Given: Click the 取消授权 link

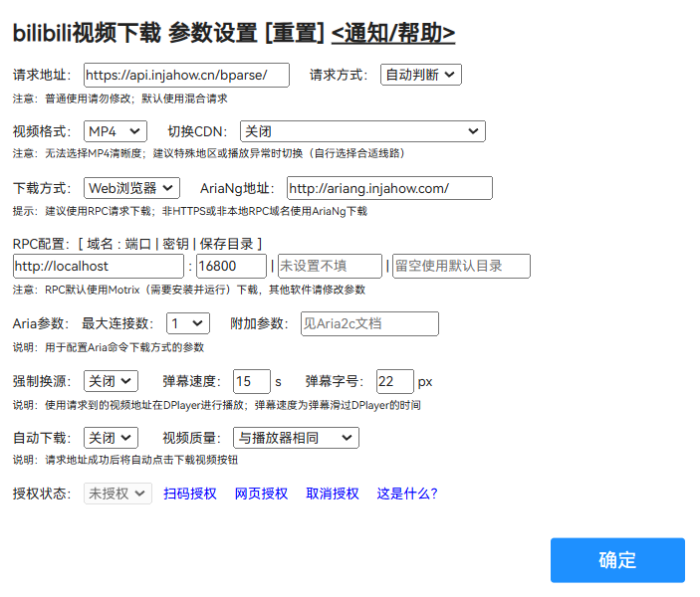Looking at the screenshot, I should pos(333,494).
